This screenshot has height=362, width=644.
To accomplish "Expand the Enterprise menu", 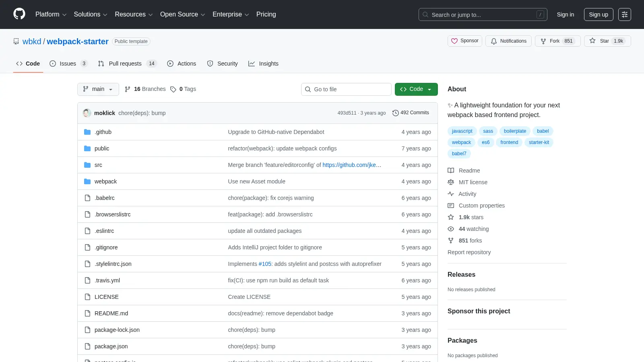I will tap(231, 14).
